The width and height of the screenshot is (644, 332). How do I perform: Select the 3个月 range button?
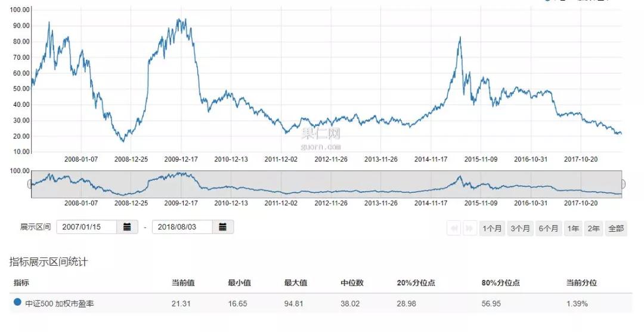point(520,228)
